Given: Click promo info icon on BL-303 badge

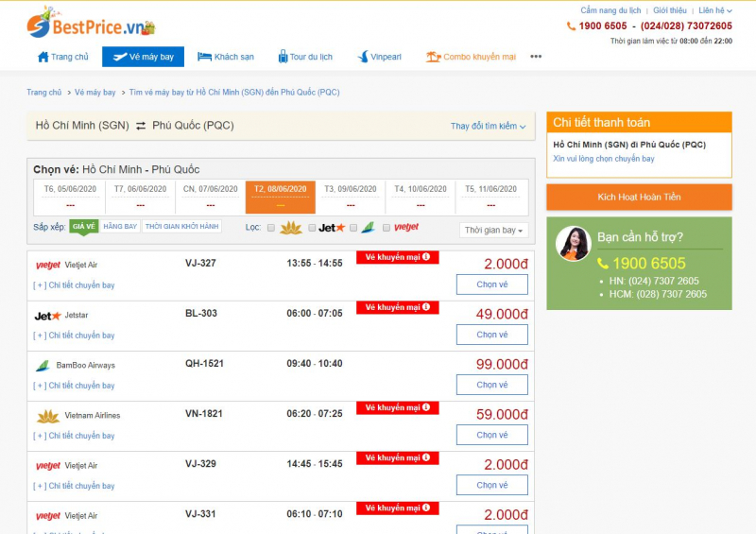Looking at the screenshot, I should tap(426, 307).
